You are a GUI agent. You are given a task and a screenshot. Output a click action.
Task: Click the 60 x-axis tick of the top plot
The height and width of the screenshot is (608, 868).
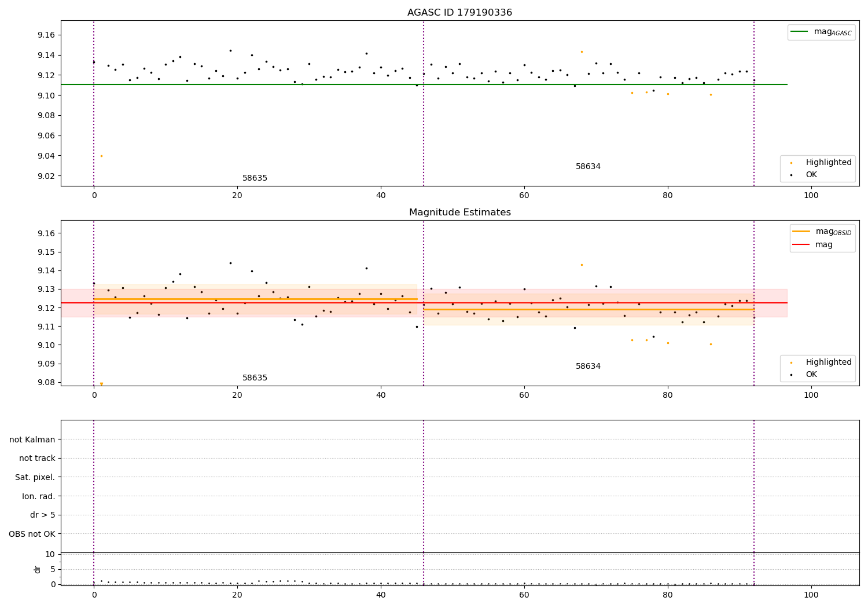524,196
